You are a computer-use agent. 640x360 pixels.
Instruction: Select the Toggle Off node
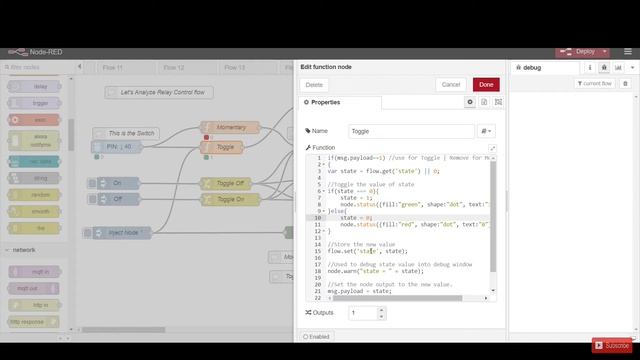pyautogui.click(x=226, y=183)
